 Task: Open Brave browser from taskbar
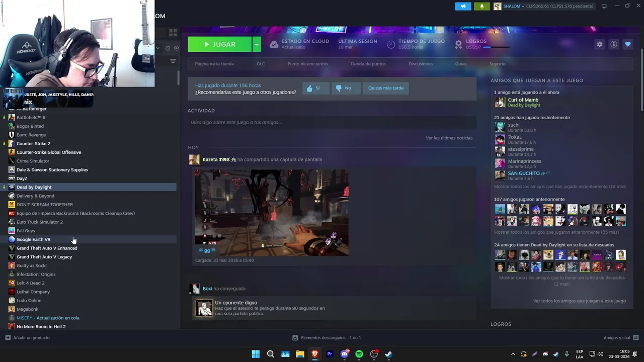coord(315,354)
